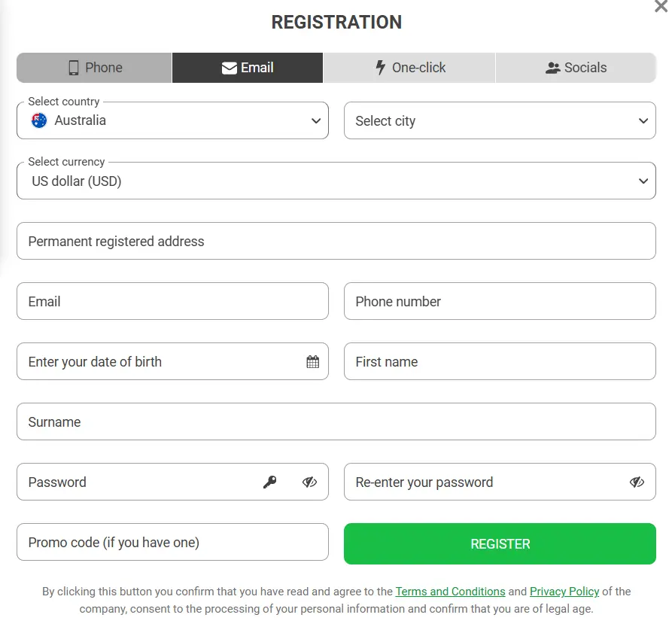Open the Privacy Policy link
The width and height of the screenshot is (672, 639).
pos(564,592)
